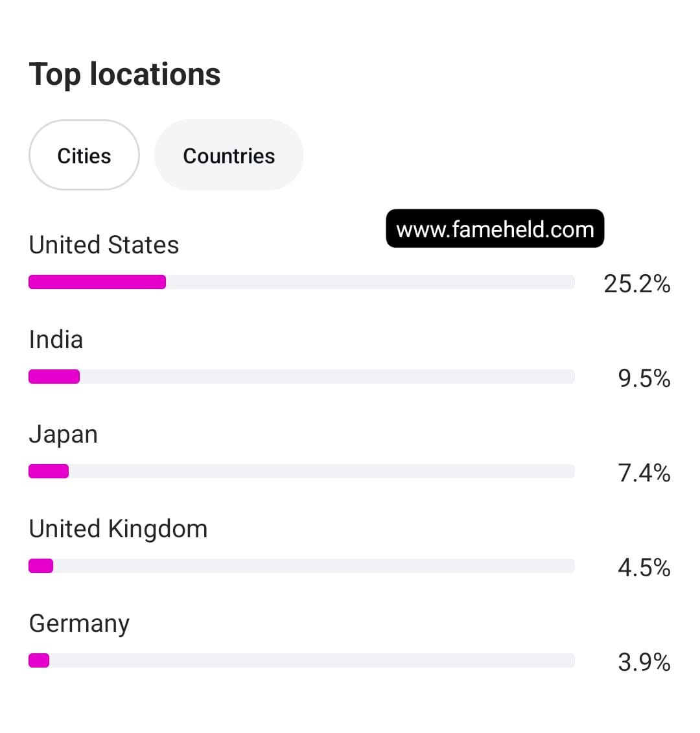Click the 25.2% value
Image resolution: width=700 pixels, height=733 pixels.
coord(636,284)
